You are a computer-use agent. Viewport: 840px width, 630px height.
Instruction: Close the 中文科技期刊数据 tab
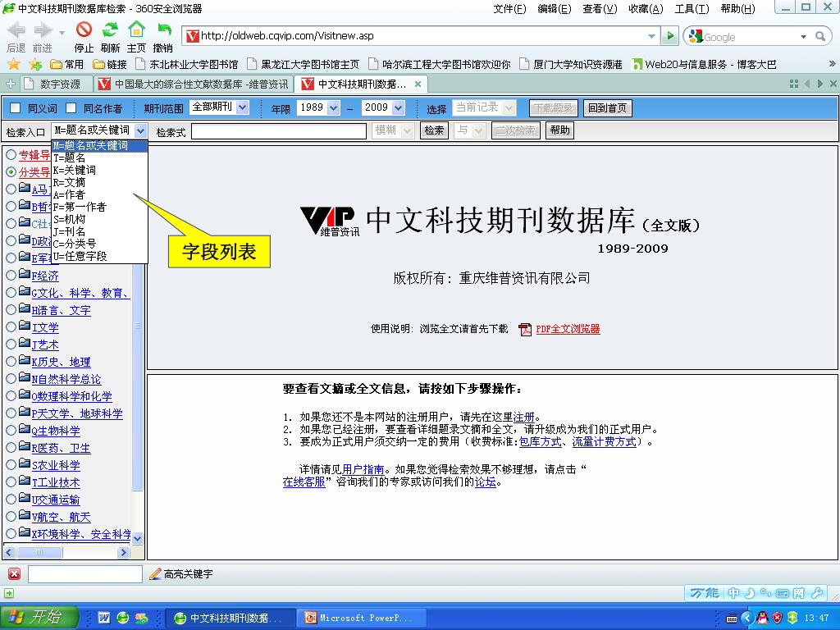coord(418,84)
